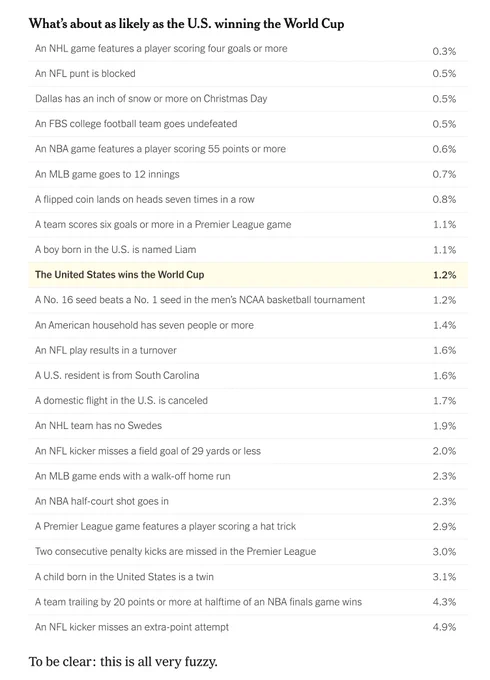This screenshot has width=490, height=680.
Task: Click the boy named Liam row
Action: click(248, 250)
